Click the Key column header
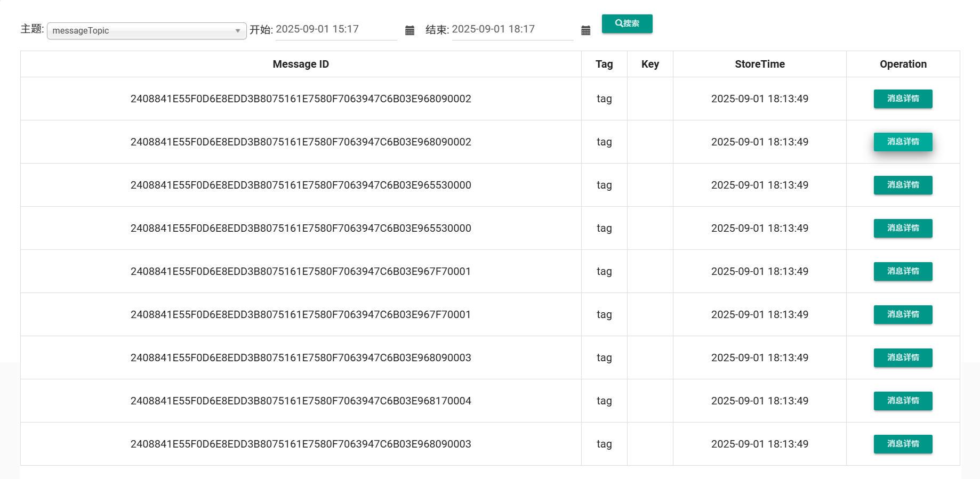Image resolution: width=980 pixels, height=479 pixels. pos(650,64)
